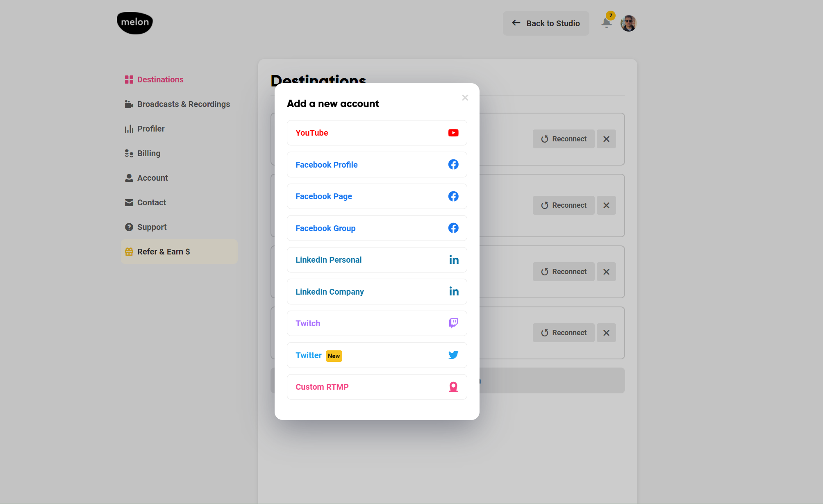Remove the first destination with X
Viewport: 823px width, 504px height.
tap(606, 139)
